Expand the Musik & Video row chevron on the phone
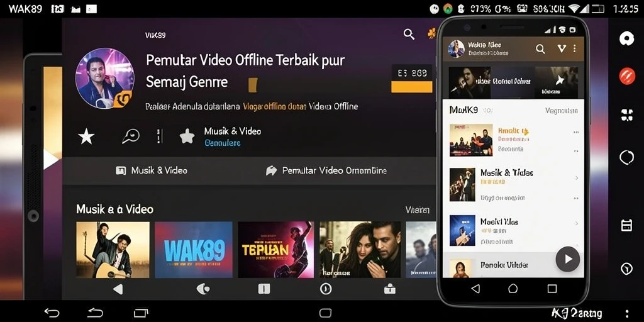Viewport: 644px width, 322px height. point(577,178)
